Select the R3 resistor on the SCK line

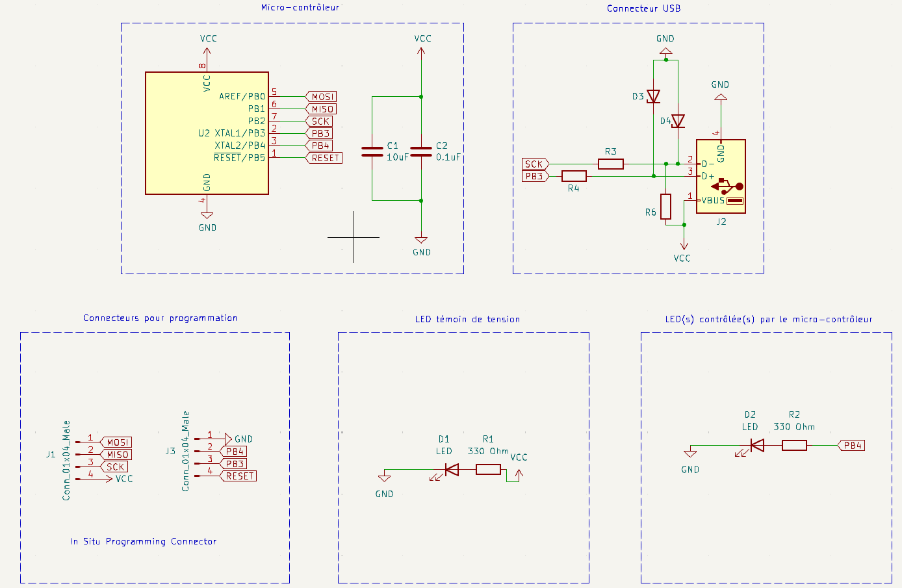pos(610,164)
